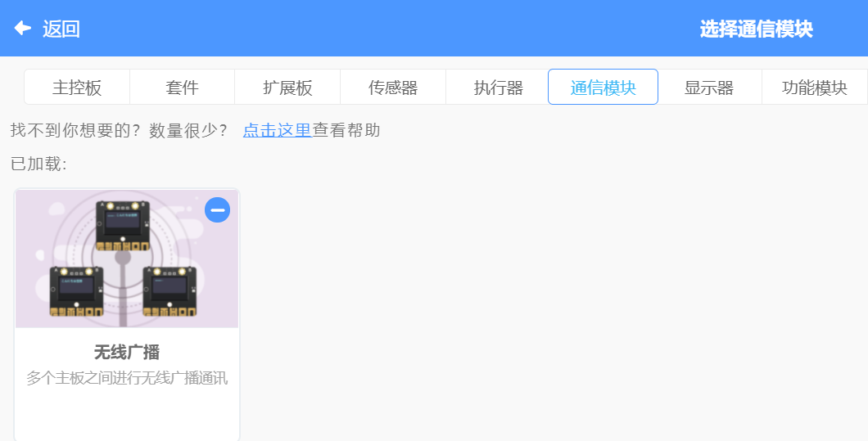
Task: Click the 返回 text in header
Action: pos(61,29)
